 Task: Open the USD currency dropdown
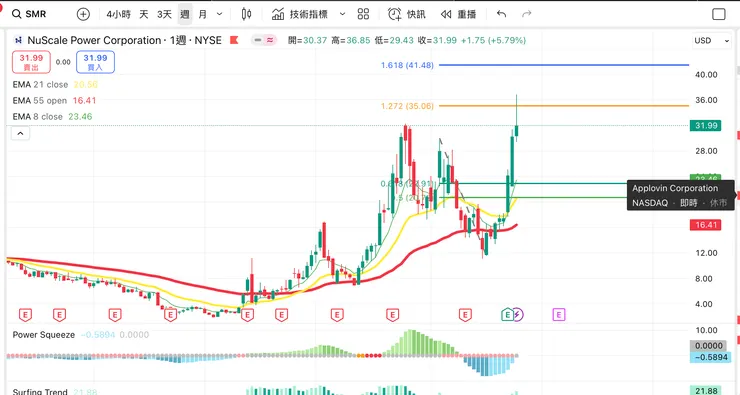711,41
